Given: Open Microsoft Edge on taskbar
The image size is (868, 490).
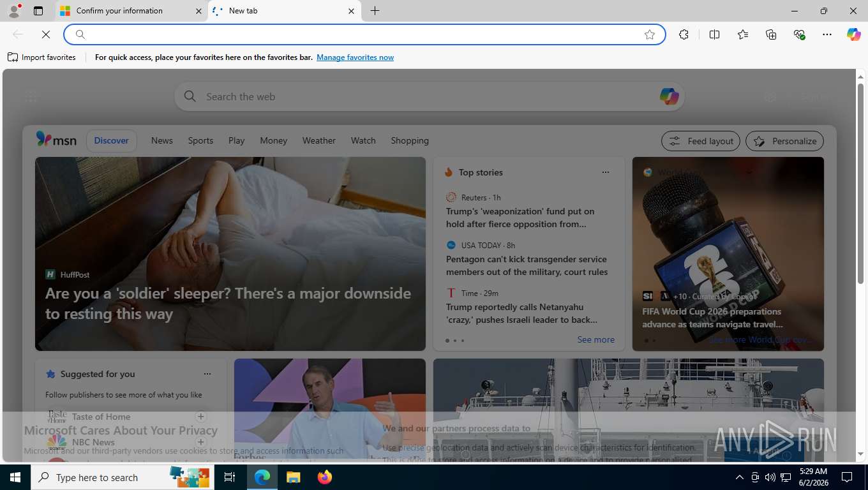Looking at the screenshot, I should 262,477.
